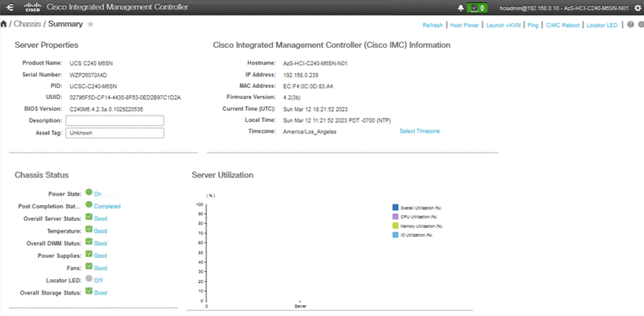Click Select Timezone link
644x316 pixels.
point(420,131)
